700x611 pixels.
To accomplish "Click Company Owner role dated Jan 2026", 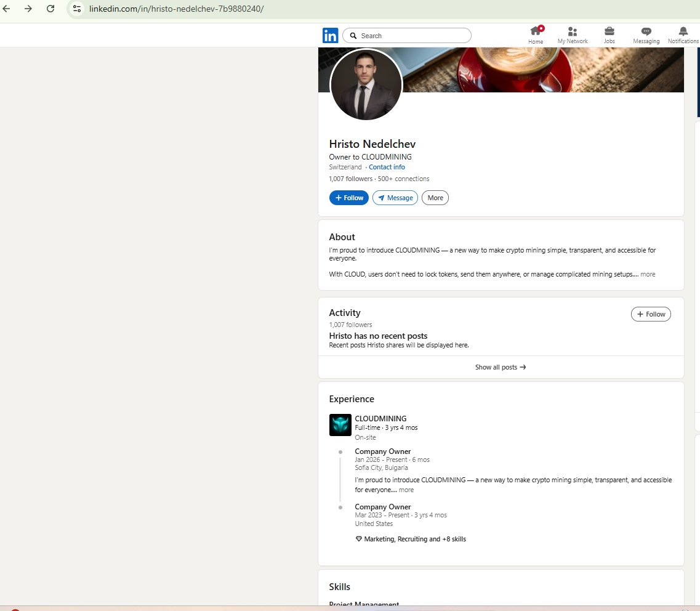I will 382,451.
